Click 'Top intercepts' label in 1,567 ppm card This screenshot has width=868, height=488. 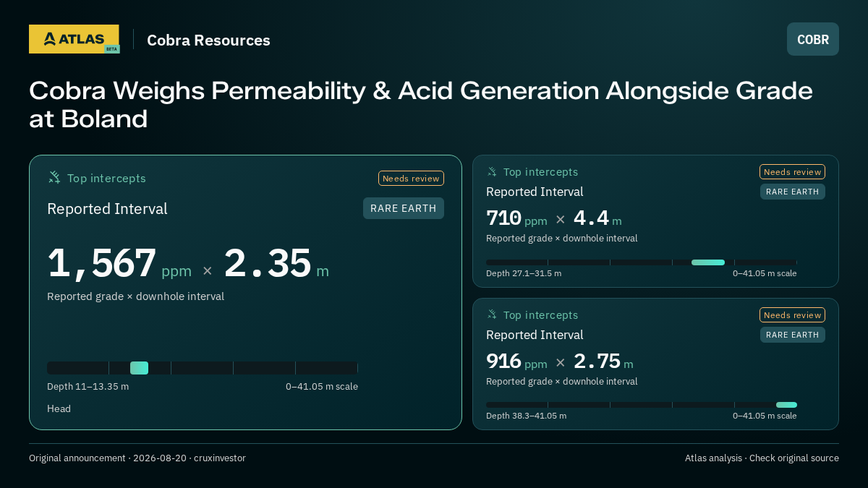(x=106, y=178)
